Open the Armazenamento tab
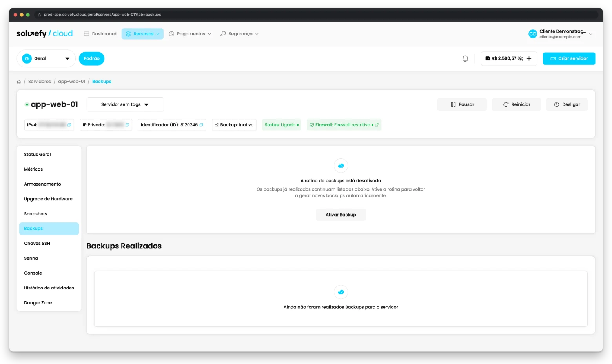612x364 pixels. point(49,184)
